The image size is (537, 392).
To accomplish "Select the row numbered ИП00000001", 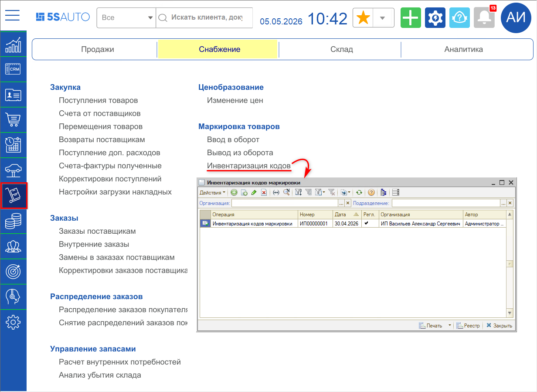I will point(353,224).
